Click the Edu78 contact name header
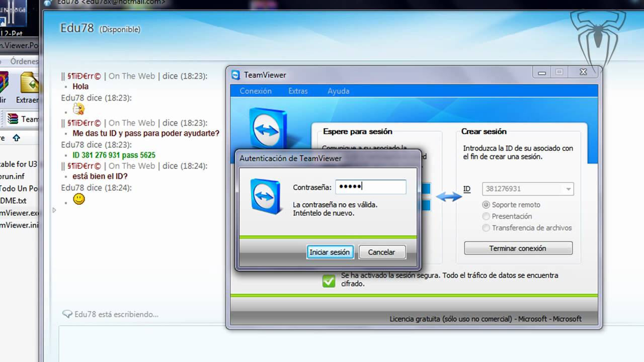Viewport: 644px width, 362px height. point(77,28)
